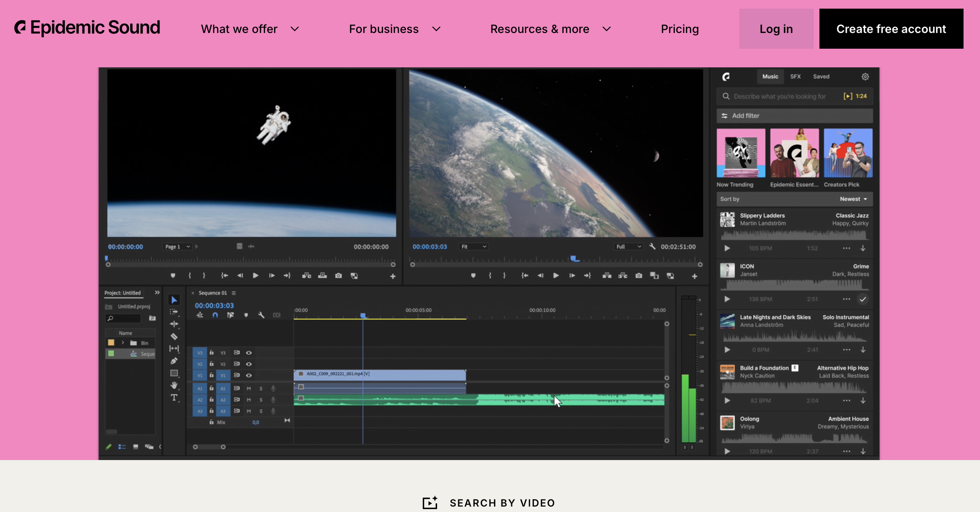This screenshot has height=512, width=980.
Task: Select the Razor tool in timeline toolbox
Action: click(x=174, y=337)
